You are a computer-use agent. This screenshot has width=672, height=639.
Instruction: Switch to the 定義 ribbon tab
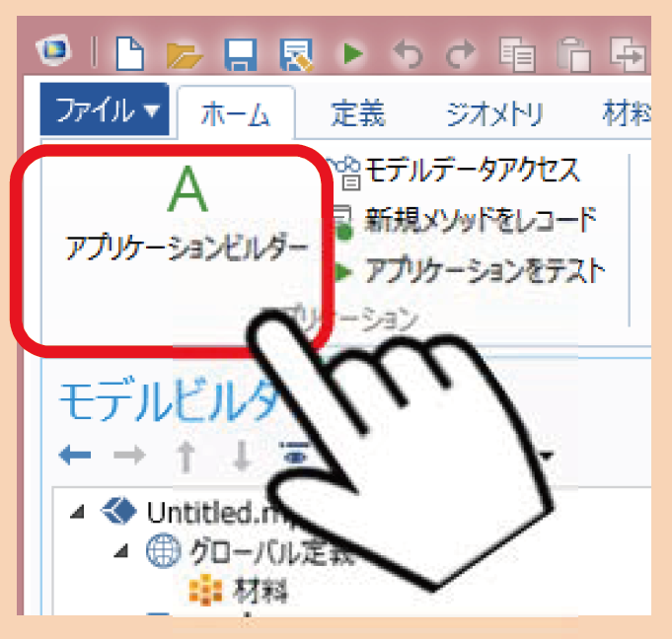358,113
